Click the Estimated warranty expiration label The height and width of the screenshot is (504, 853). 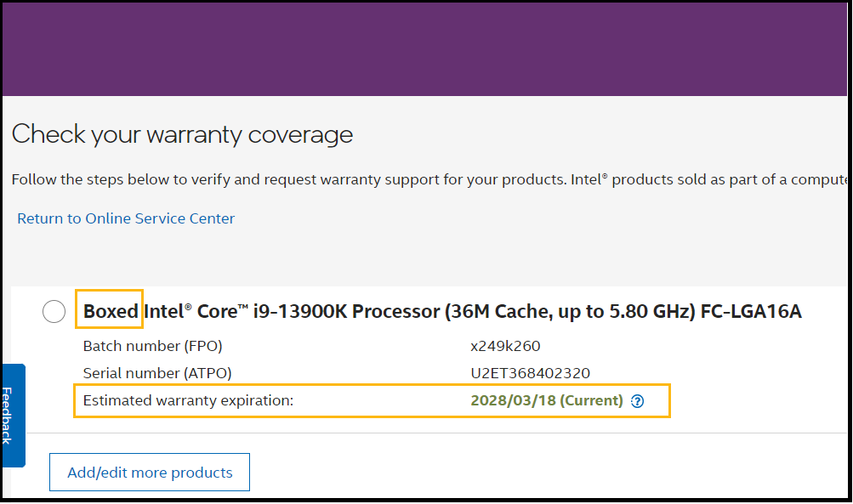[188, 400]
